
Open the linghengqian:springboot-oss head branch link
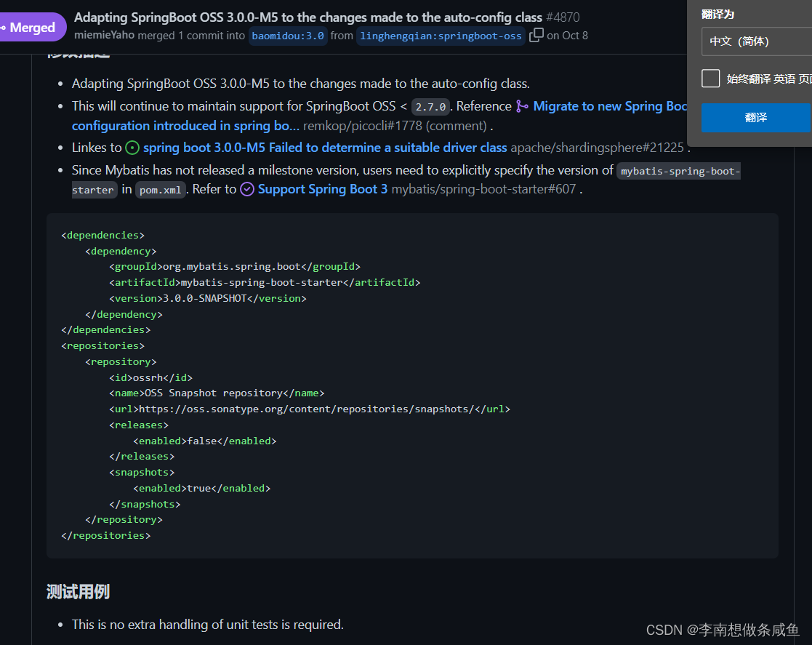click(x=441, y=36)
